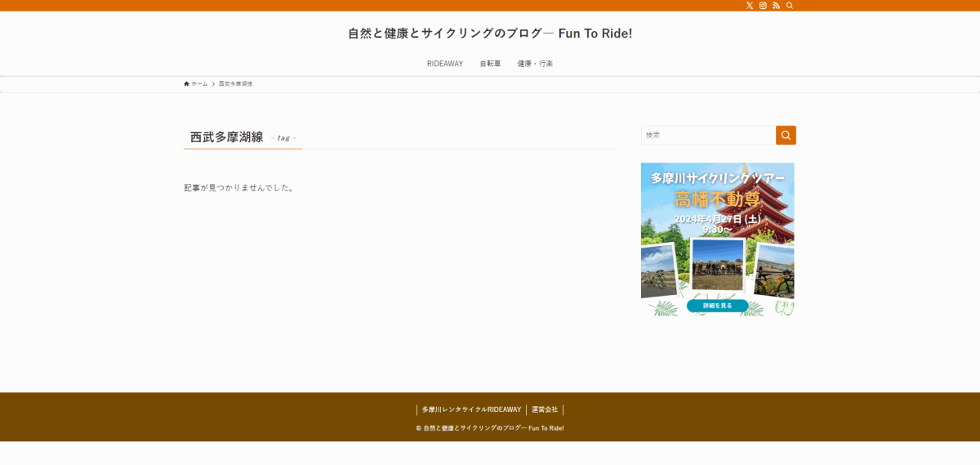Click the magnifier icon in orange header
The width and height of the screenshot is (980, 465).
pyautogui.click(x=789, y=6)
